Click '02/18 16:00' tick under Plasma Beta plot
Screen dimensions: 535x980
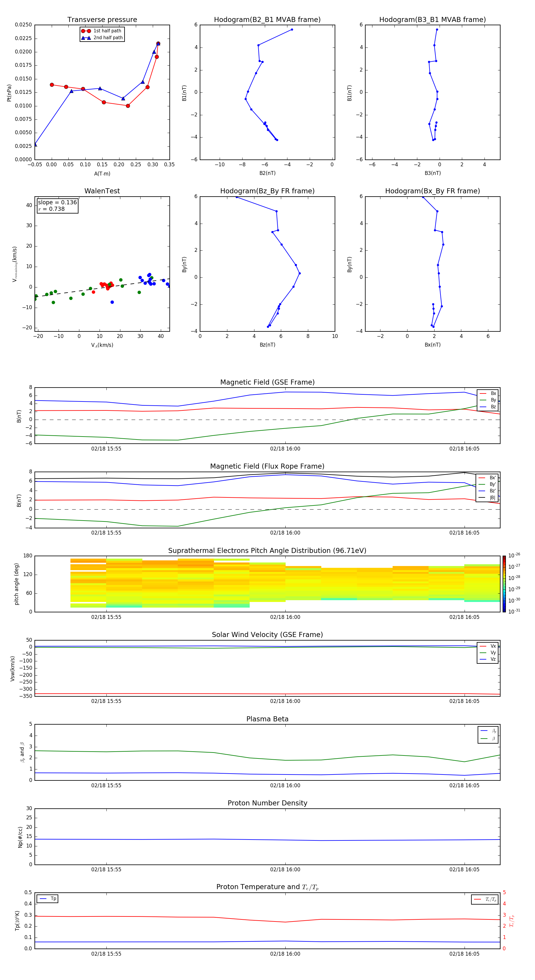point(285,785)
